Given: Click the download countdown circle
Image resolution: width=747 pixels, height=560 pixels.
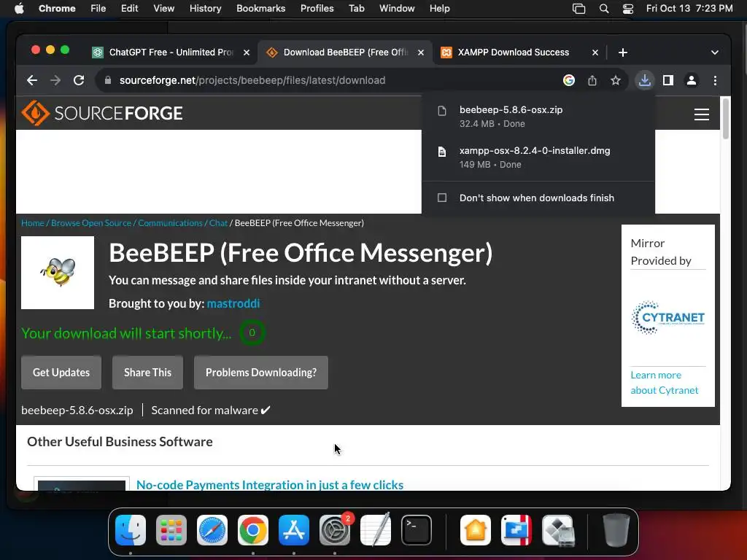Looking at the screenshot, I should pos(252,332).
